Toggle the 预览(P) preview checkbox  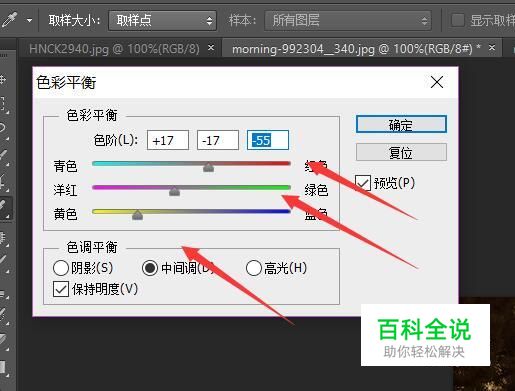pos(363,183)
